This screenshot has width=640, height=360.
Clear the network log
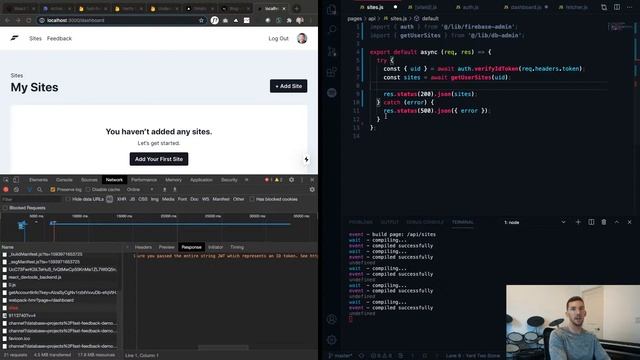point(16,189)
